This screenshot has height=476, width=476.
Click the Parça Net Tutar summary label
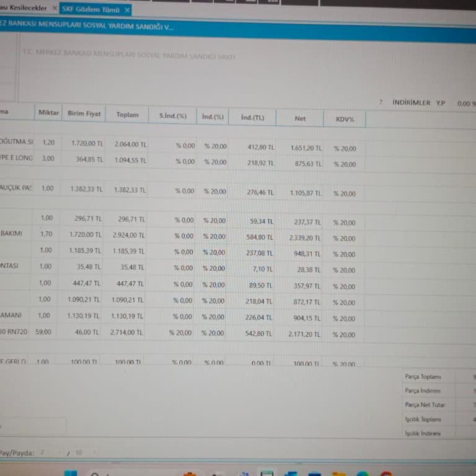[425, 405]
